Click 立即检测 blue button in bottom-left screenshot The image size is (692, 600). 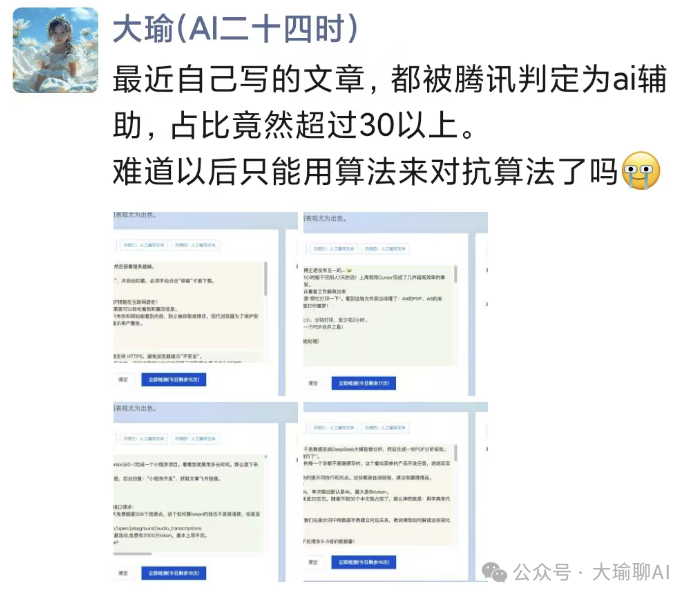[x=173, y=573]
